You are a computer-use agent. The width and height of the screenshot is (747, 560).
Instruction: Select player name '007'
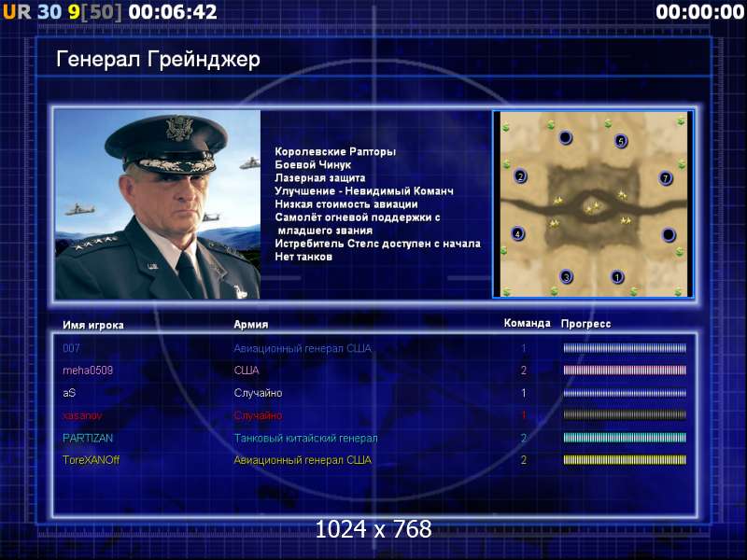click(x=72, y=348)
